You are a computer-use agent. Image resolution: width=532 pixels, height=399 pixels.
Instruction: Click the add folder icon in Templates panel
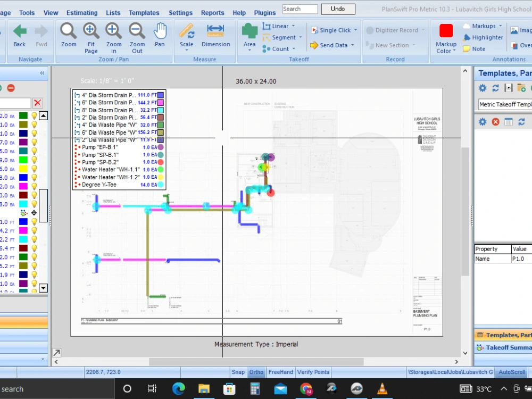point(521,88)
